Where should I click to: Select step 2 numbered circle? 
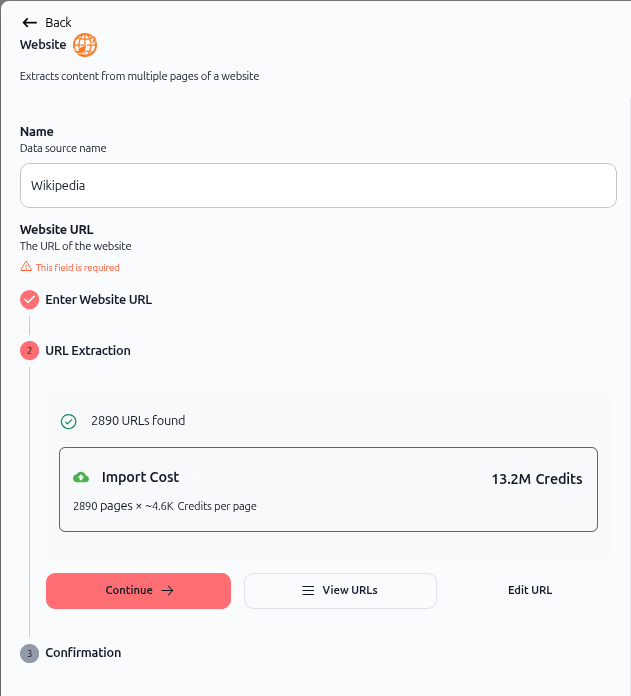click(29, 351)
